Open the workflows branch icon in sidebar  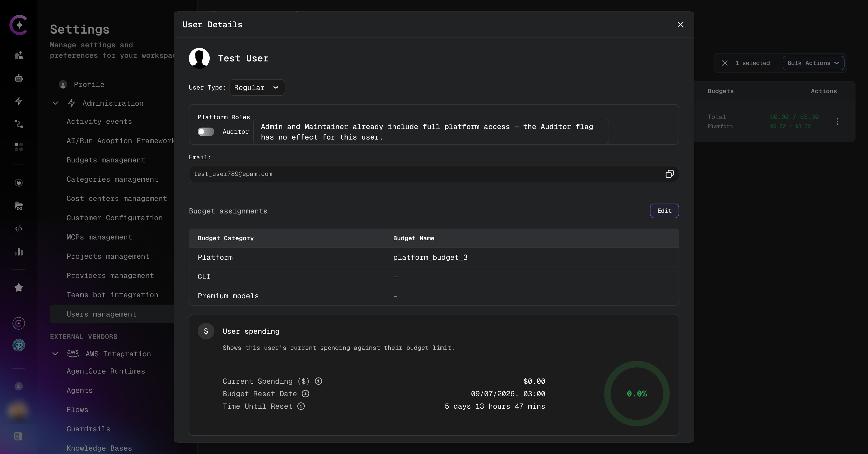[x=18, y=124]
